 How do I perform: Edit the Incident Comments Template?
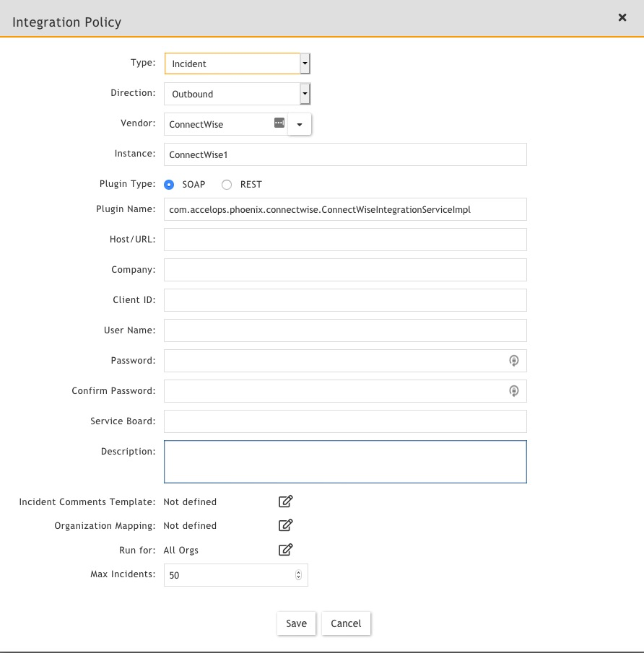(285, 501)
